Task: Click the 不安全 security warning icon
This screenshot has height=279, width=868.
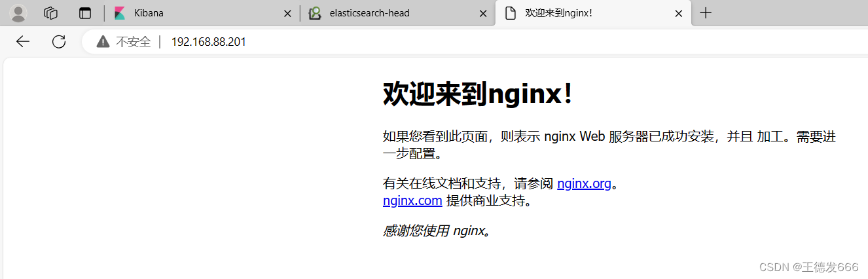Action: 103,42
